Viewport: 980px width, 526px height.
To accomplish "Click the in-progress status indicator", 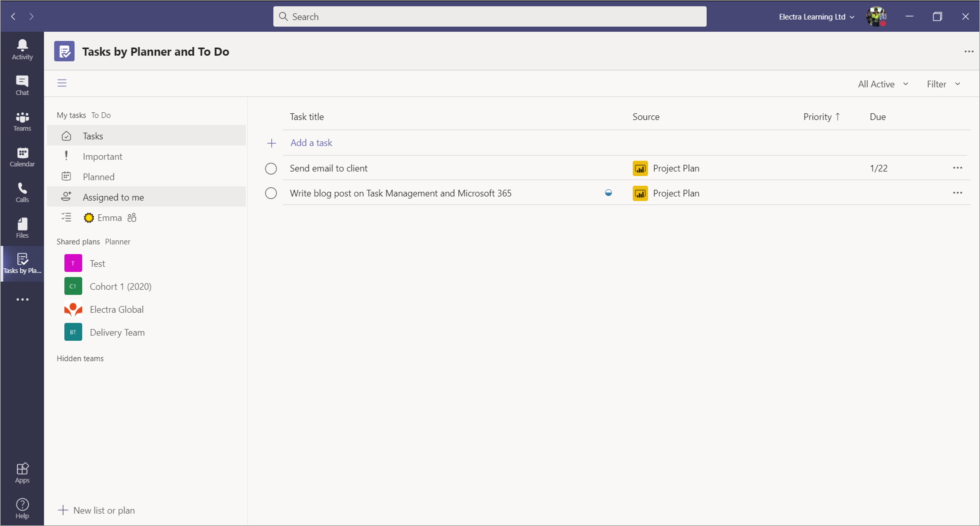I will pyautogui.click(x=608, y=193).
